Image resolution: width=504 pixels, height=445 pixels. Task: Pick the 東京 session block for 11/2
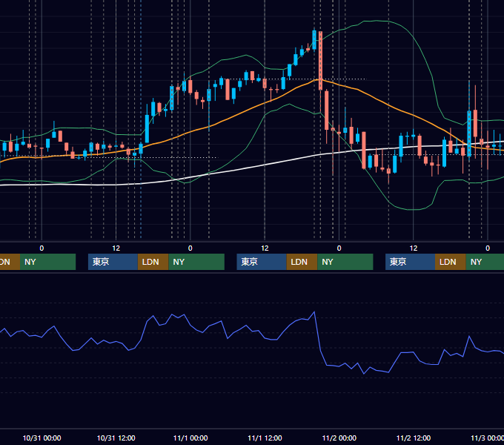410,262
